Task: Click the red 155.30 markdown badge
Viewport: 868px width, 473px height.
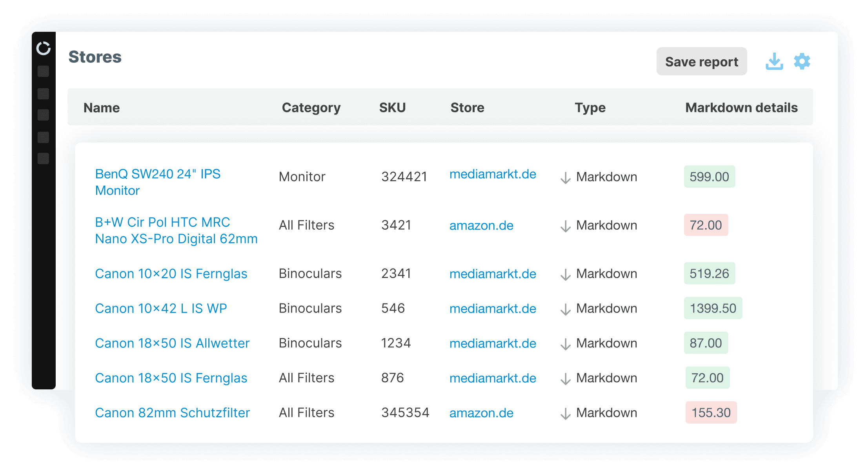Action: coord(711,412)
